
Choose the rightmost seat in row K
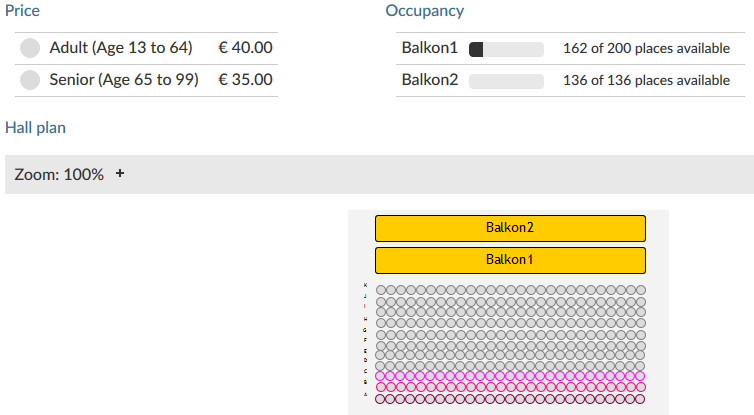[640, 290]
